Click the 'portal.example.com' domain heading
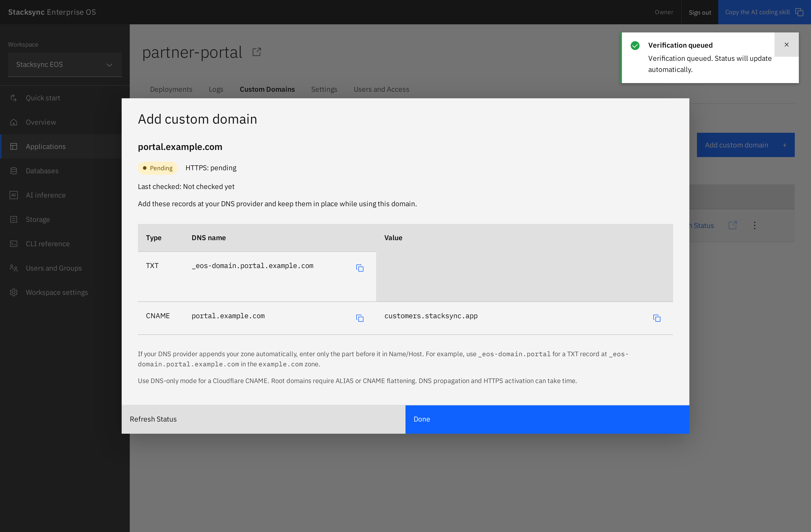This screenshot has height=532, width=811. 180,147
